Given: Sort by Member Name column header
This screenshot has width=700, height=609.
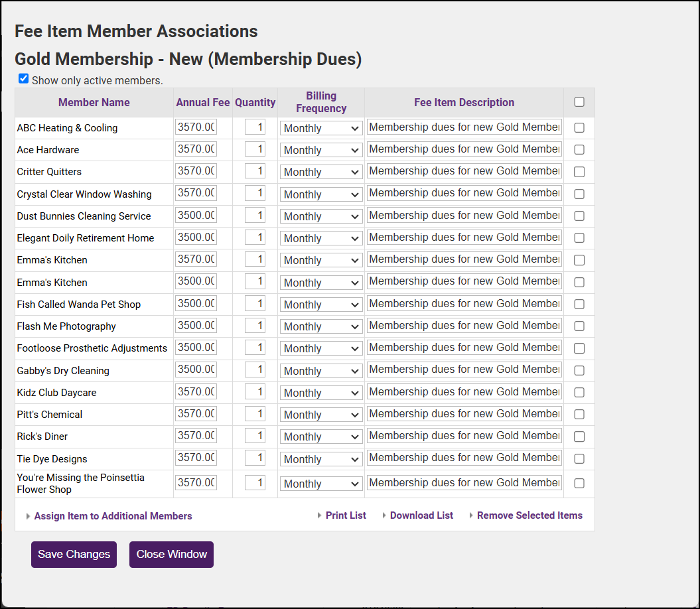Looking at the screenshot, I should pos(94,102).
